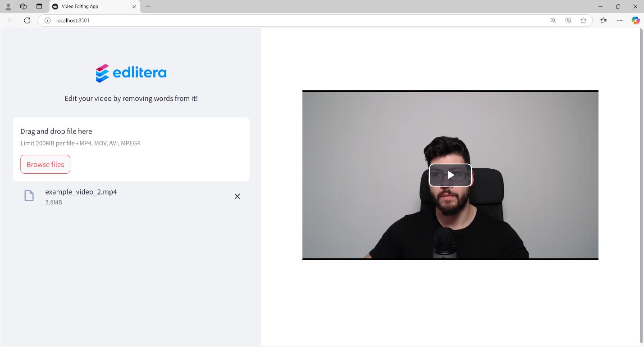This screenshot has height=347, width=644.
Task: Click the 'Edit your video by removing words' tagline
Action: point(131,98)
